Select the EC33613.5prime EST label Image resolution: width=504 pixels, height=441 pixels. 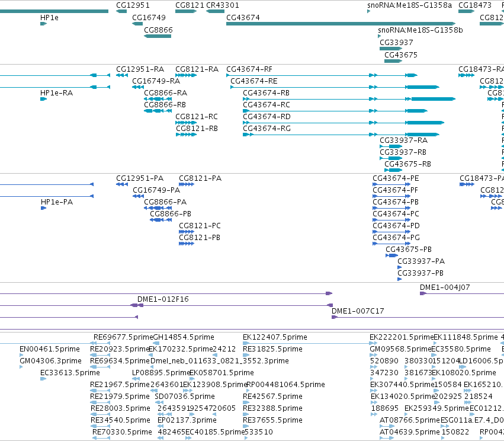point(70,373)
